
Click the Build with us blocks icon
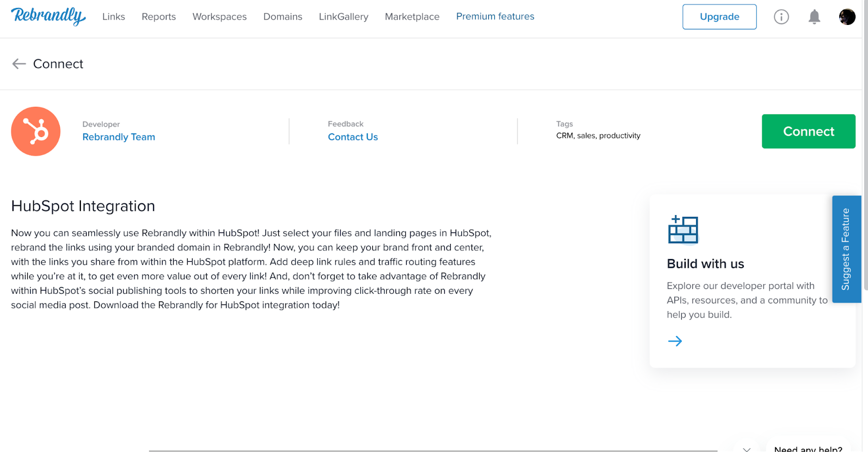click(683, 229)
